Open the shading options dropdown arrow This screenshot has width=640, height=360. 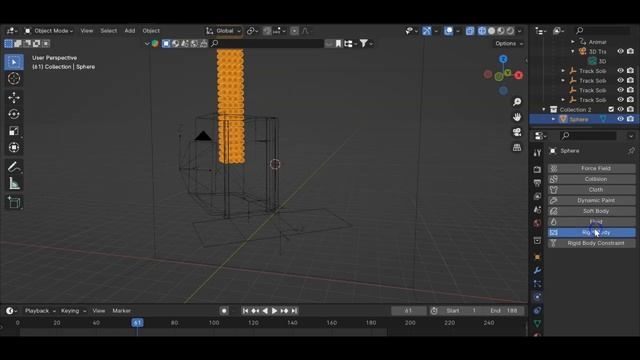520,31
